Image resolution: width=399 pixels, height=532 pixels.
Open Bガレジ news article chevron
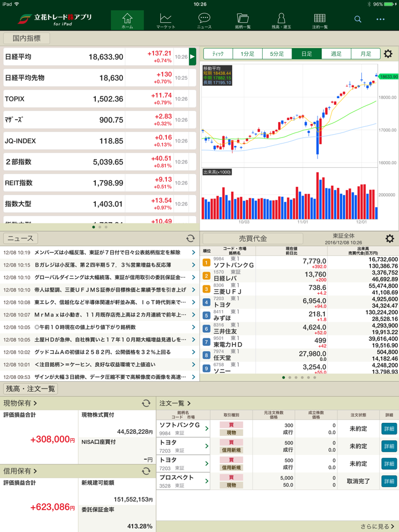click(x=193, y=265)
